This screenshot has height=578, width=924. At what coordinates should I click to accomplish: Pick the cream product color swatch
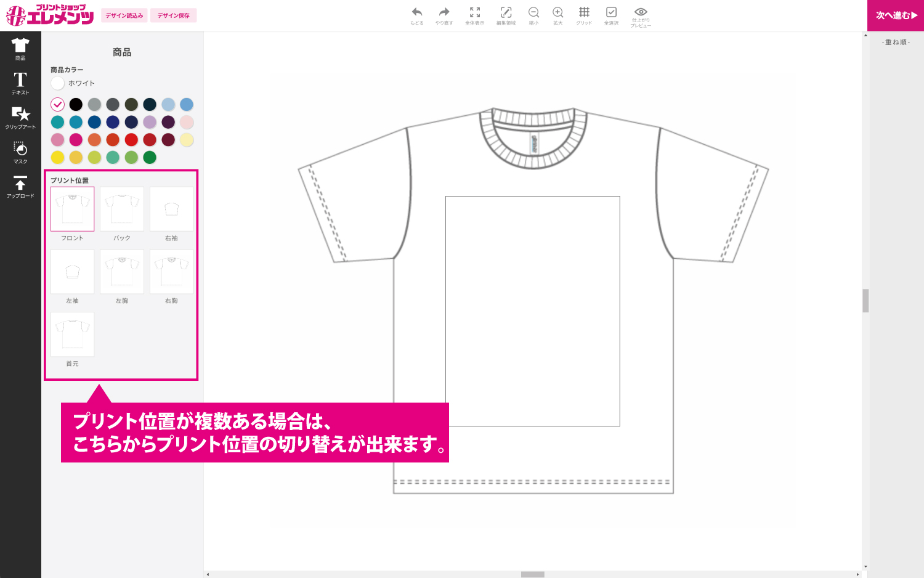coord(187,140)
